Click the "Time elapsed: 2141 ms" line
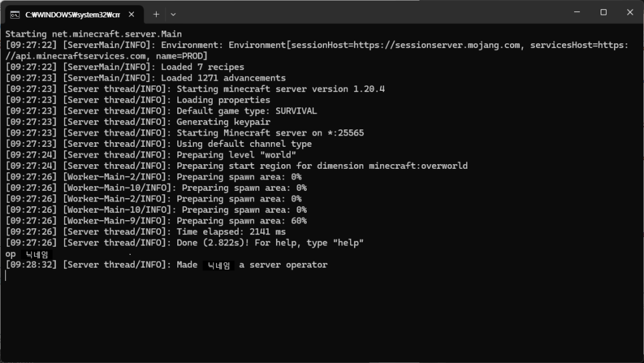The height and width of the screenshot is (363, 644). 231,232
